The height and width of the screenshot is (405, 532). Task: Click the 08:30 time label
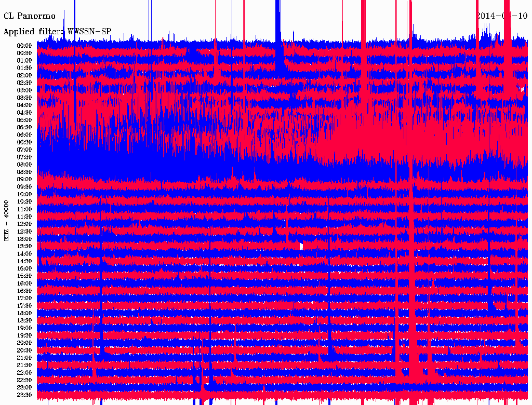[x=24, y=172]
